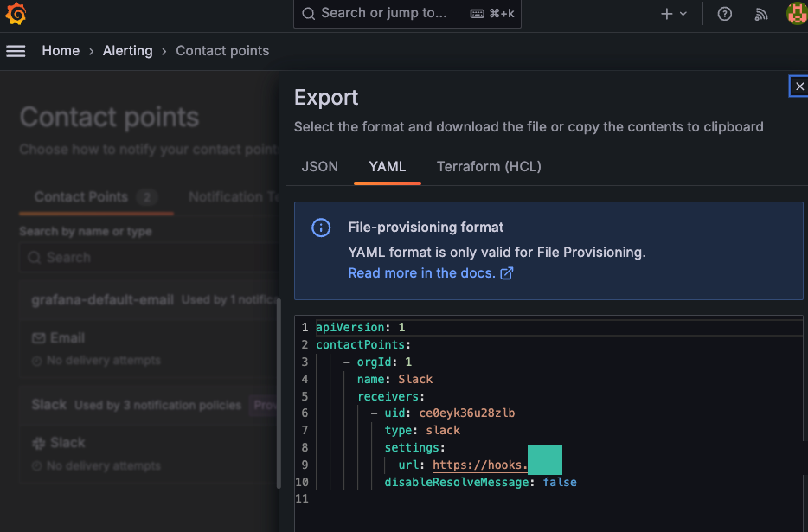
Task: Focus the Search or jump to field
Action: (x=407, y=13)
